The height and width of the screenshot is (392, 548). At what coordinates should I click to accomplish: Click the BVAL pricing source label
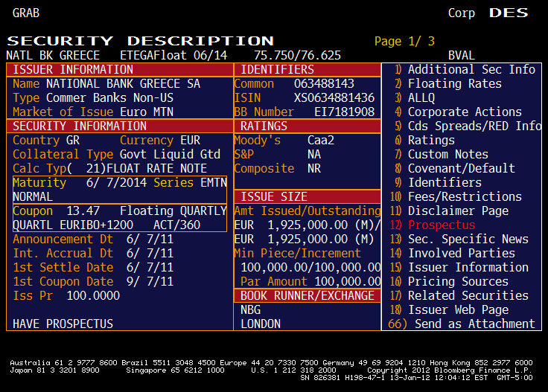462,56
